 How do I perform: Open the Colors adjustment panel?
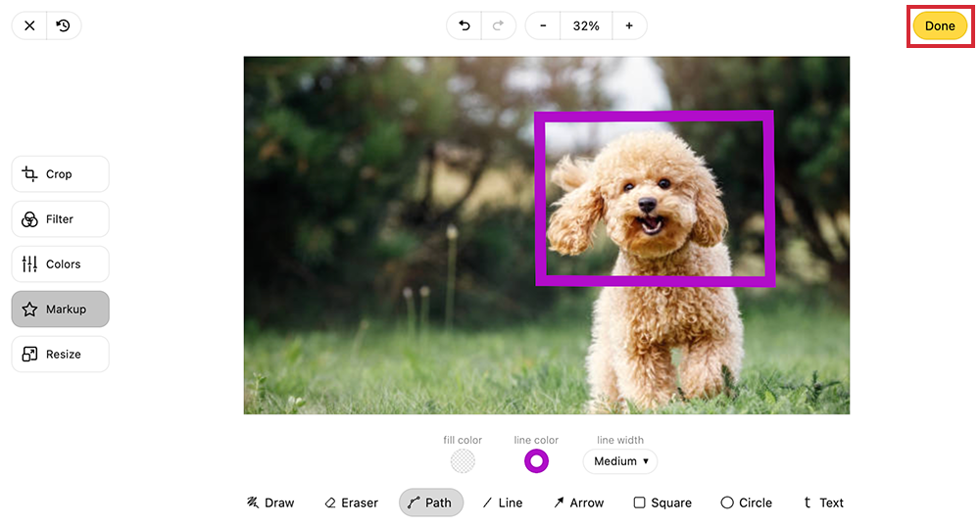60,264
